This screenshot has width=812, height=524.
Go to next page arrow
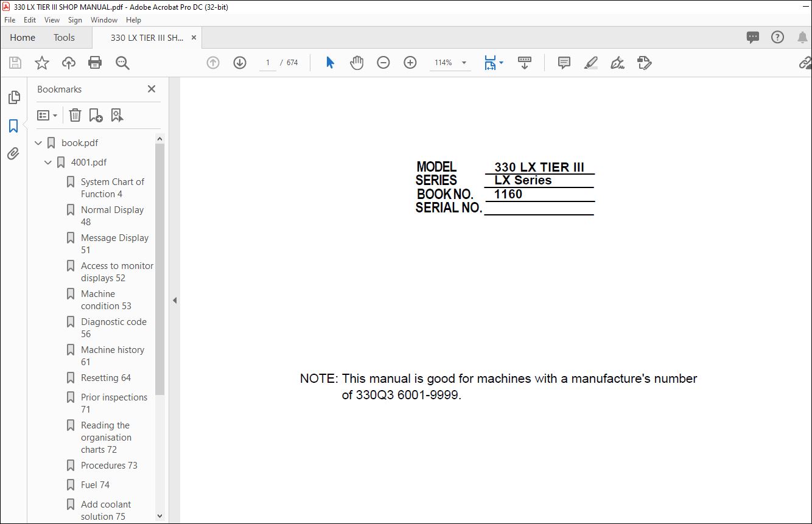tap(240, 63)
